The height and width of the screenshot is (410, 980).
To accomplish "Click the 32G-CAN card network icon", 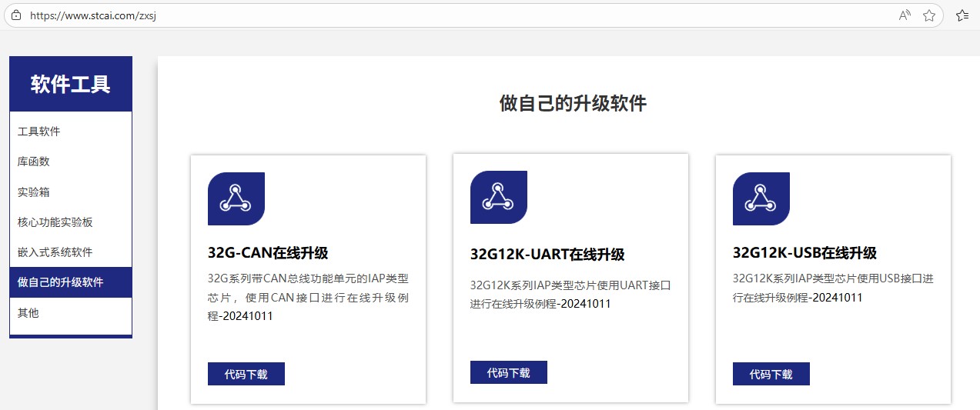I will [x=236, y=198].
